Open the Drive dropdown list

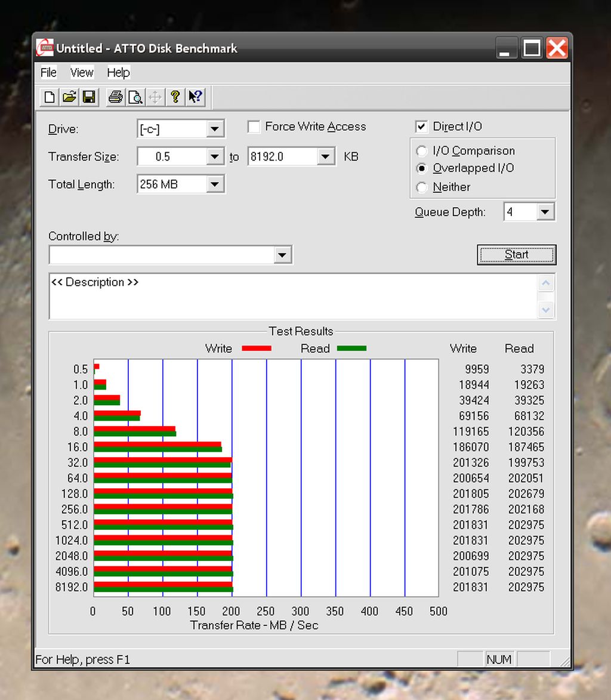tap(215, 129)
